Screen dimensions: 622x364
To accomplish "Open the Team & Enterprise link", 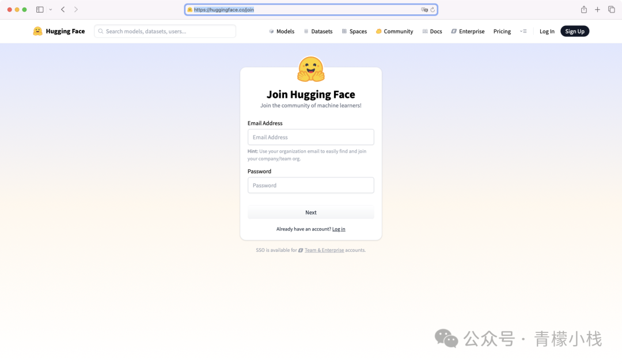I will pyautogui.click(x=324, y=250).
